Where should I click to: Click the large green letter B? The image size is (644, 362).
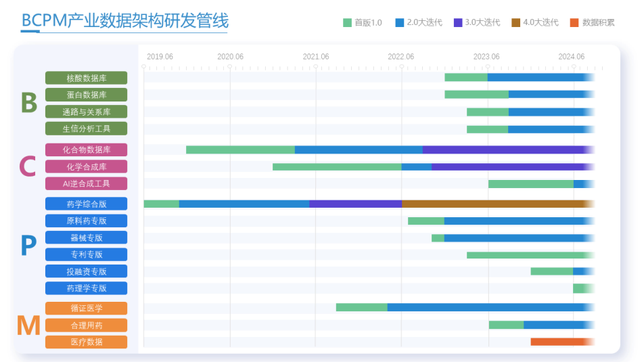28,103
